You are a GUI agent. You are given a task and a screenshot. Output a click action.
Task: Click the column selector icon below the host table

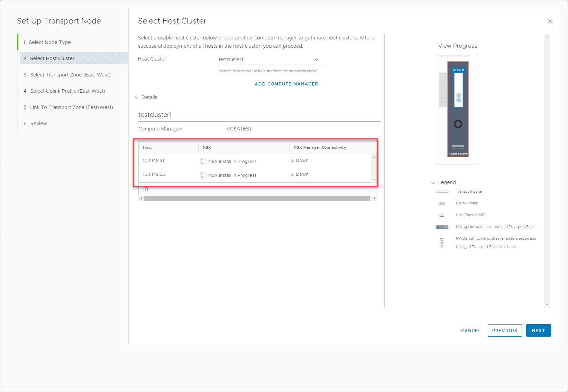tap(146, 189)
